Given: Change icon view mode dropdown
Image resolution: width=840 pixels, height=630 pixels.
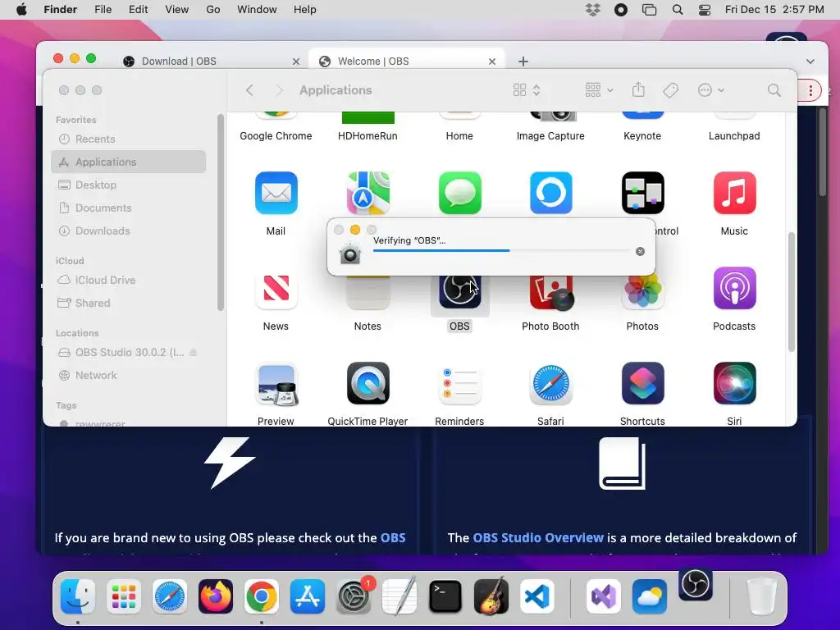Looking at the screenshot, I should click(527, 90).
